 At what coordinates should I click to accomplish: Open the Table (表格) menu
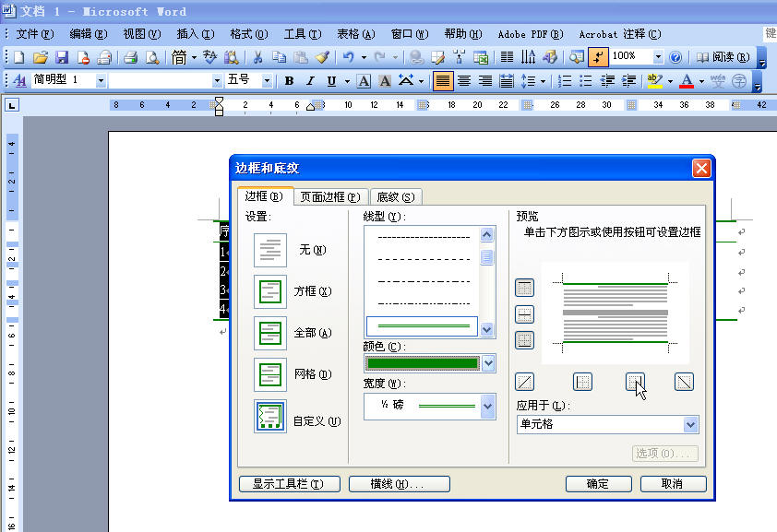coord(356,34)
